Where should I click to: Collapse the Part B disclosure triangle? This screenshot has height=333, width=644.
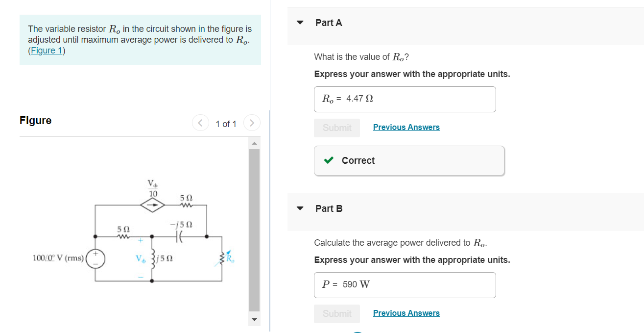point(300,208)
